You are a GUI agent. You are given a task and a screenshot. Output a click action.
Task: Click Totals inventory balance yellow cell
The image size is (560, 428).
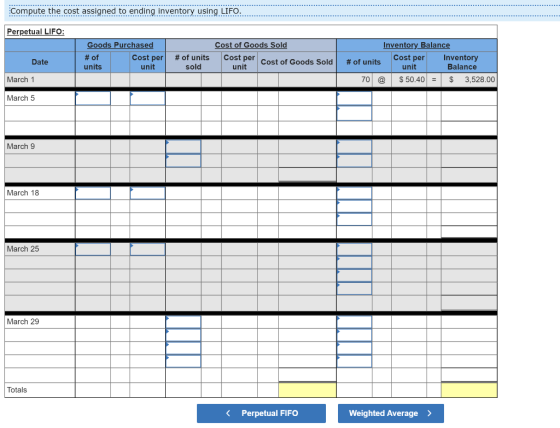(x=469, y=390)
